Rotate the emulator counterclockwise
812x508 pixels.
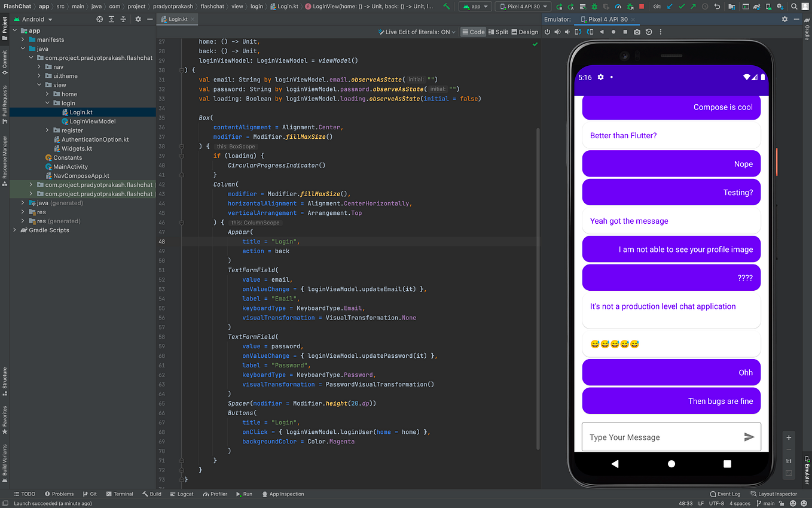point(578,32)
